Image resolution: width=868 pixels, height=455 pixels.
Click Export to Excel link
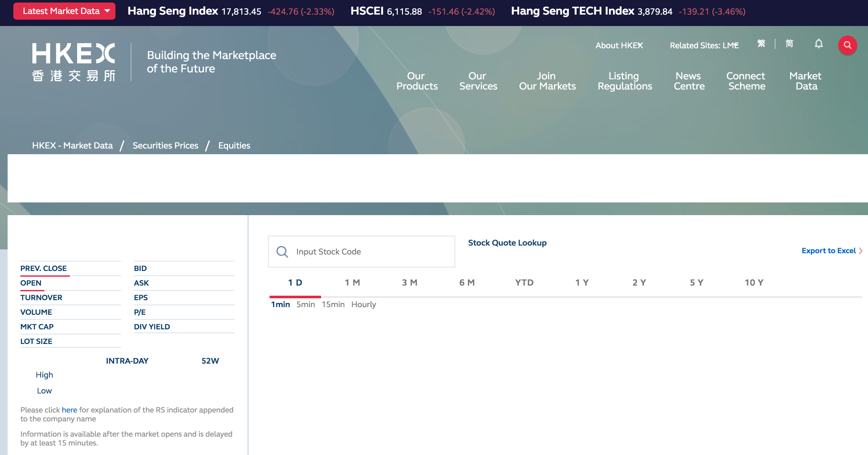832,250
